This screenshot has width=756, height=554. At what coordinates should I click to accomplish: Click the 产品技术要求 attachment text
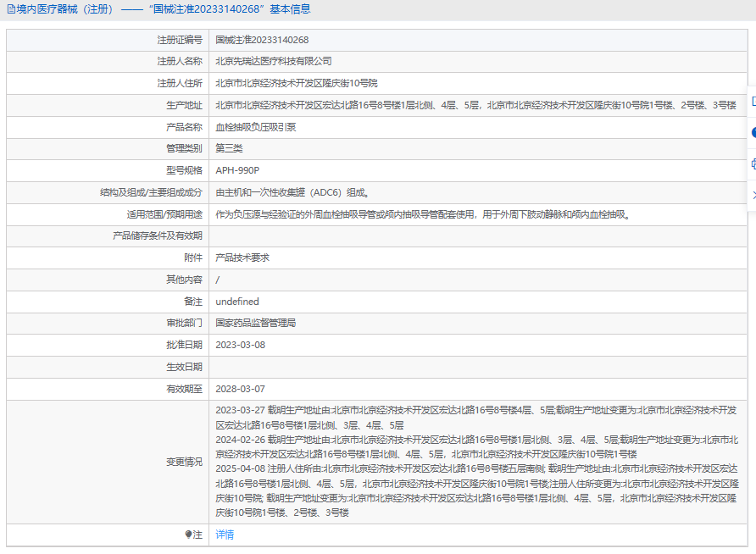(242, 258)
